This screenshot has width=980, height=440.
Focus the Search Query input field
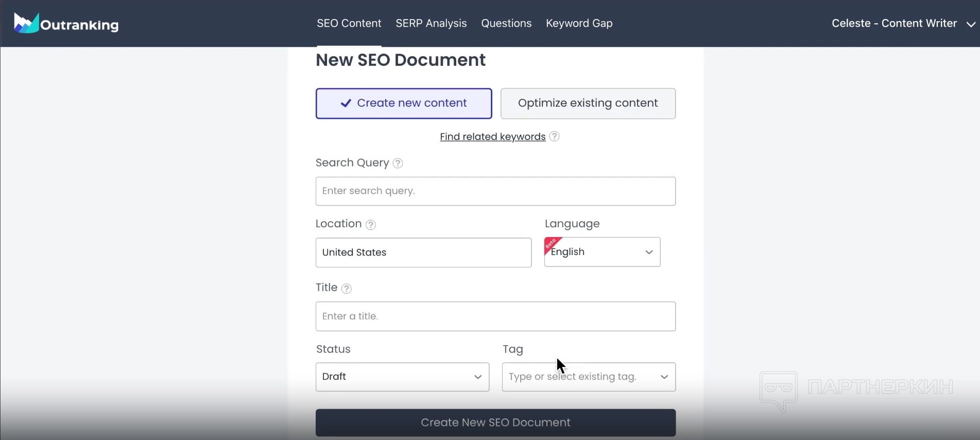(x=495, y=191)
